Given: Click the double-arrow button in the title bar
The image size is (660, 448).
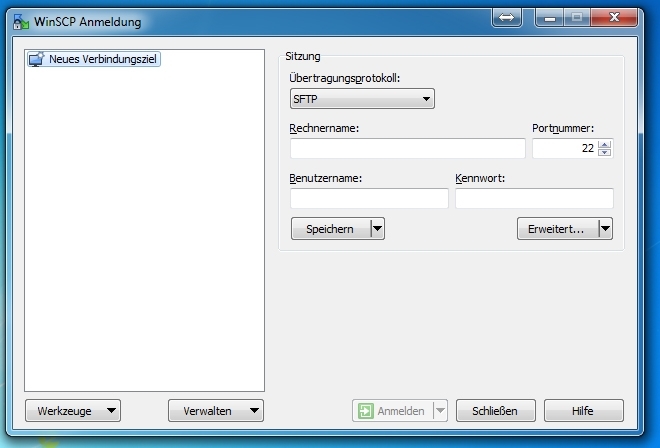Looking at the screenshot, I should click(507, 18).
